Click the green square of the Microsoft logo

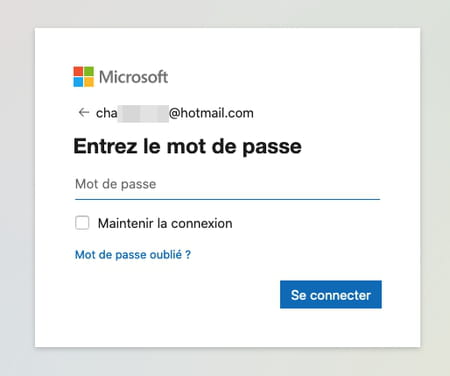pyautogui.click(x=89, y=72)
